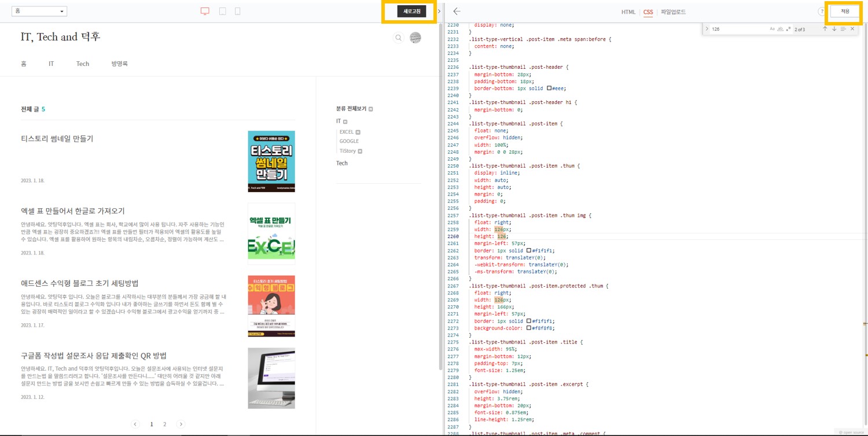Click the 티스토리 썸네일 만들기 thumbnail image

point(271,161)
